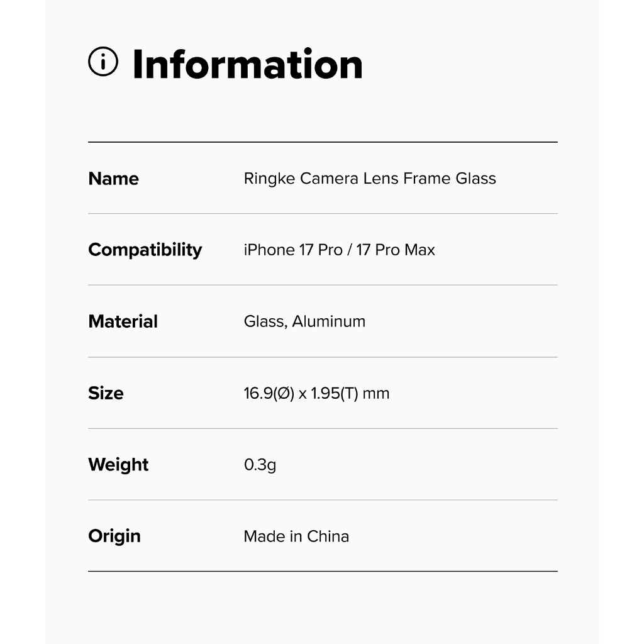Click the info circle icon

click(x=103, y=62)
